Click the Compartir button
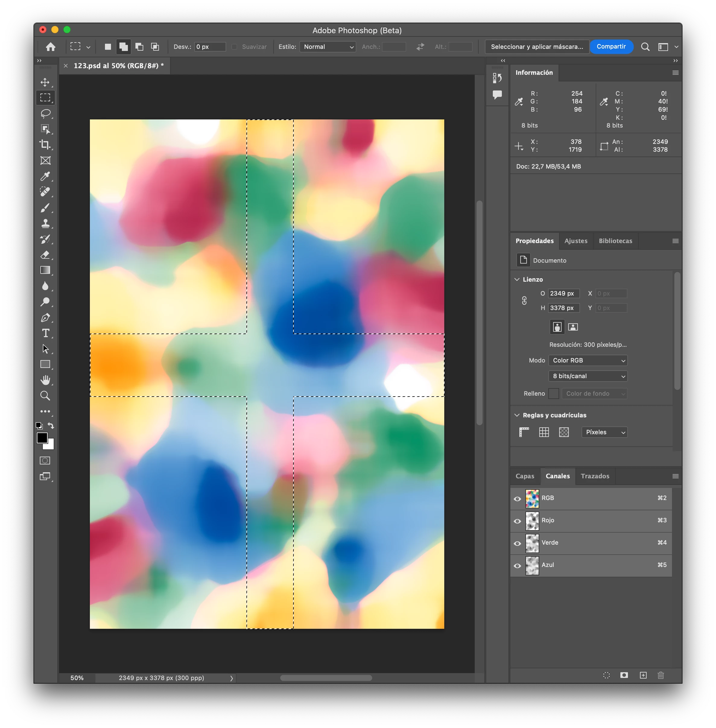716x728 pixels. tap(611, 47)
